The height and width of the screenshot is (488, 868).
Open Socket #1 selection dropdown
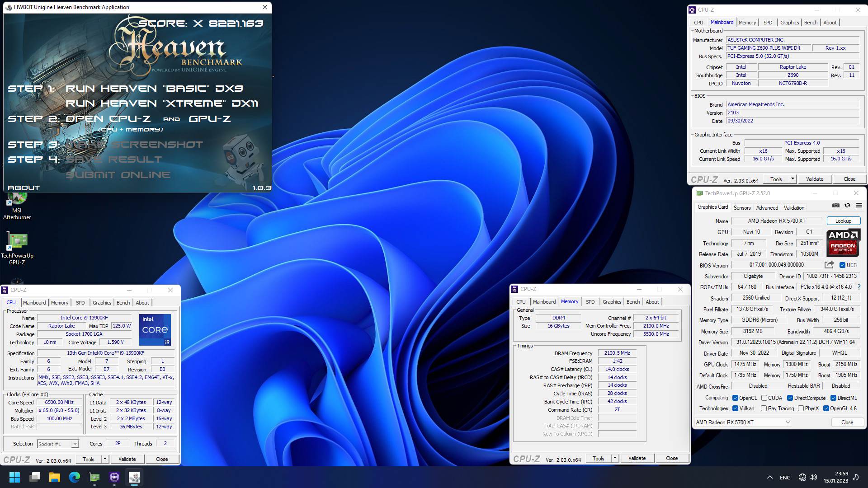(58, 444)
